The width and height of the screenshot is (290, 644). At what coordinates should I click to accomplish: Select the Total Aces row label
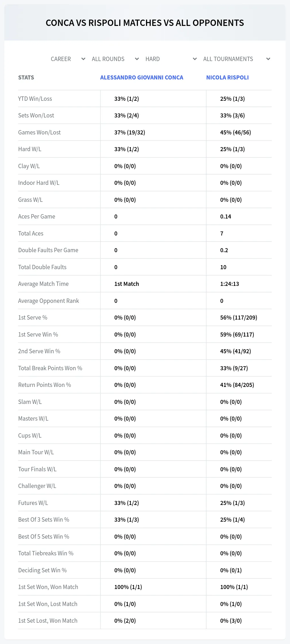(31, 233)
